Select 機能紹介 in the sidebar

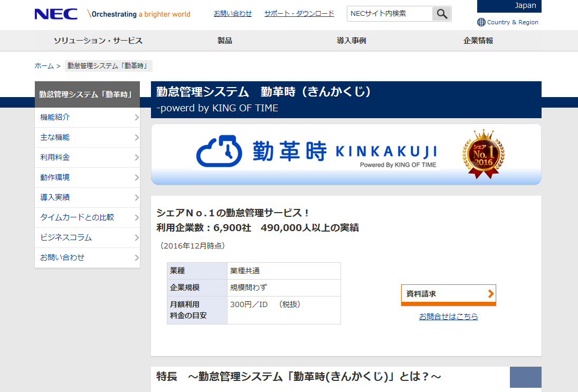[88, 118]
